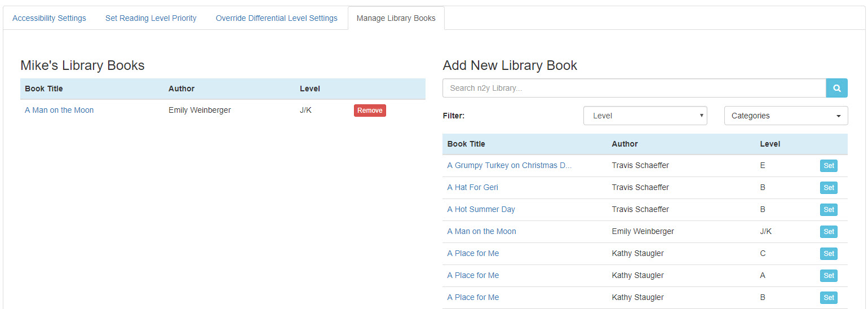Set A Place for Me level C
868x309 pixels.
829,254
